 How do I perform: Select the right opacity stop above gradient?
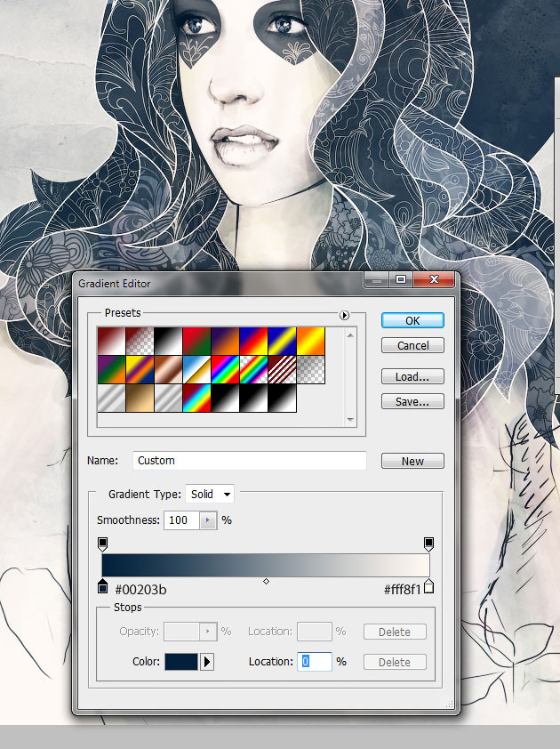coord(428,544)
